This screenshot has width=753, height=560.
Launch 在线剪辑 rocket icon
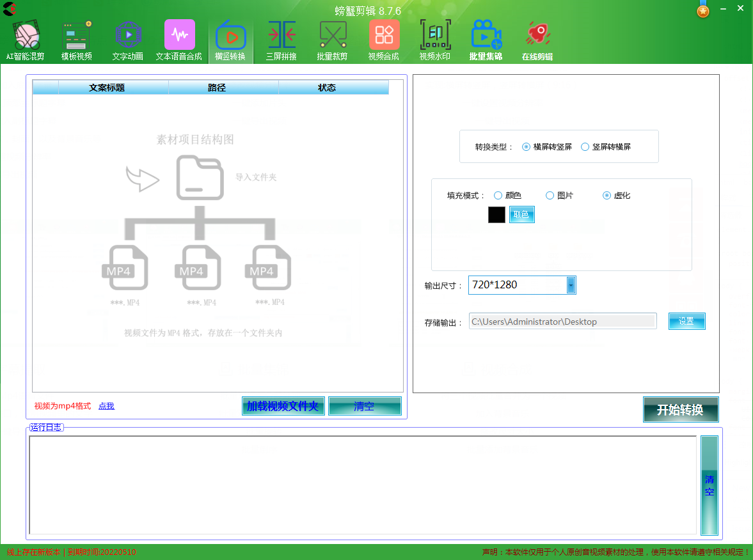[537, 35]
